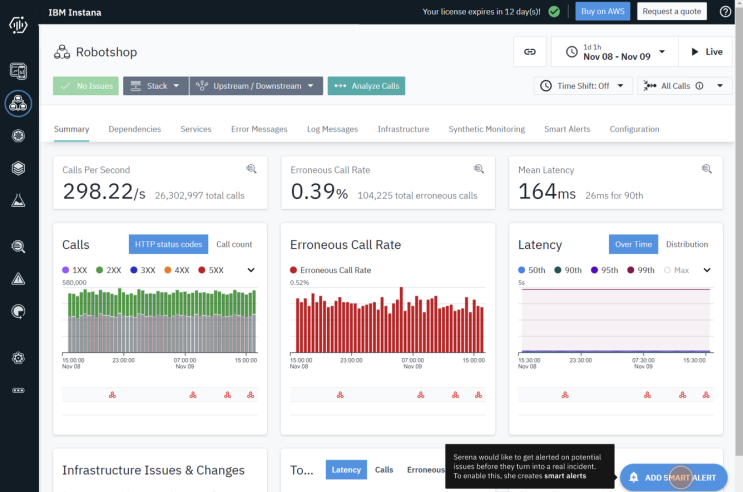Open Time Shift: Off dropdown
The width and height of the screenshot is (743, 492).
click(x=583, y=86)
